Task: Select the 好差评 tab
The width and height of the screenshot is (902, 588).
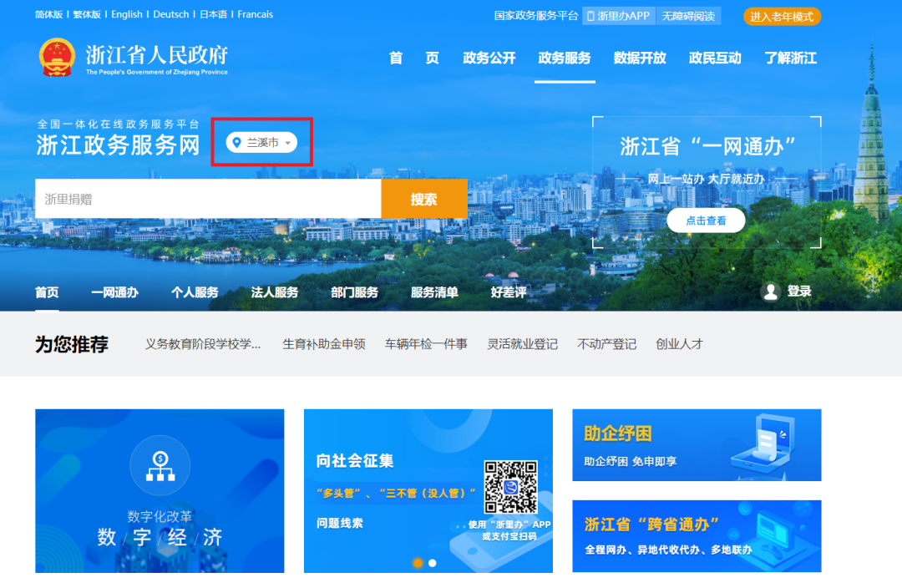Action: click(509, 292)
